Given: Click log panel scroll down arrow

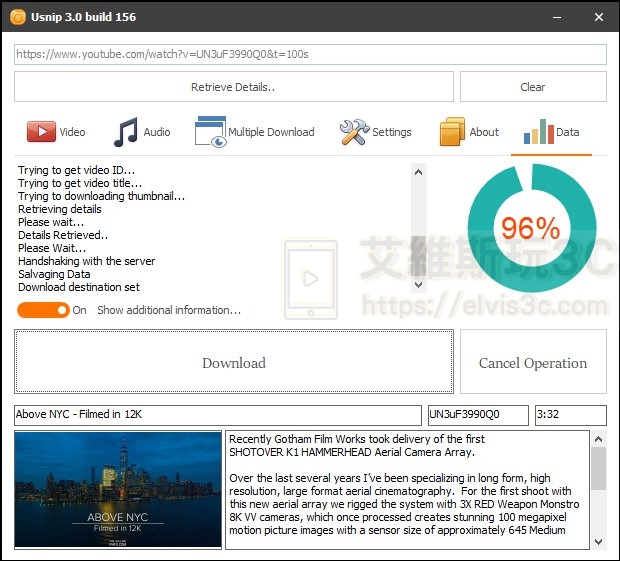Looking at the screenshot, I should (x=418, y=284).
